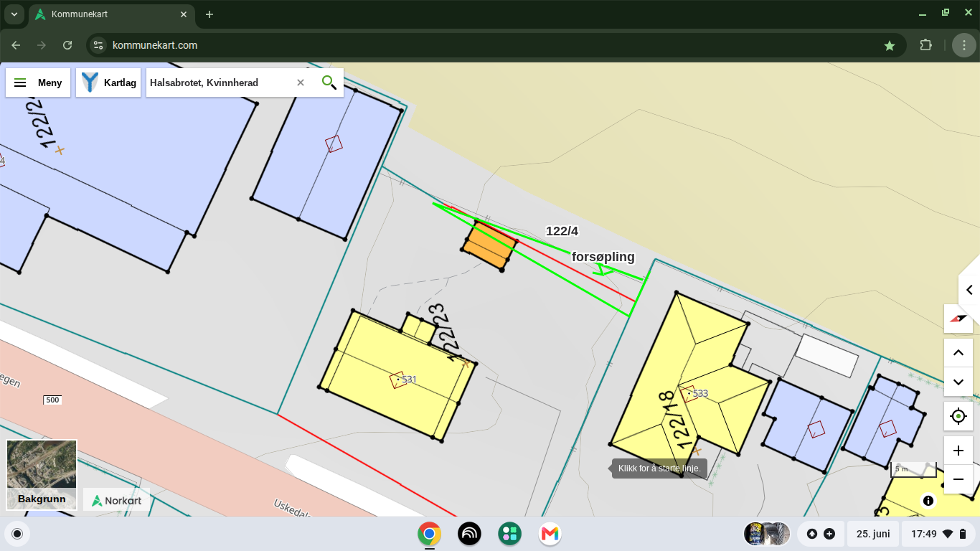Click the green search magnifier icon

tap(329, 83)
